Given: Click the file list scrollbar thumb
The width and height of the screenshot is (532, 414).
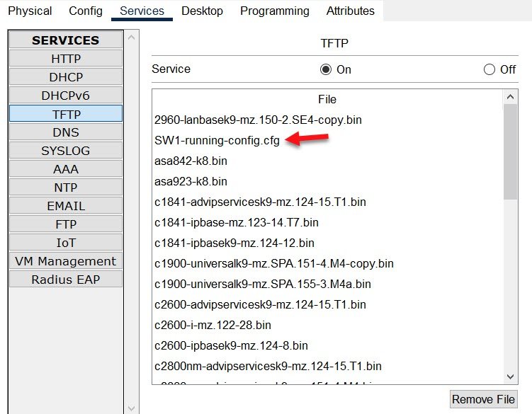Looking at the screenshot, I should pyautogui.click(x=510, y=151).
